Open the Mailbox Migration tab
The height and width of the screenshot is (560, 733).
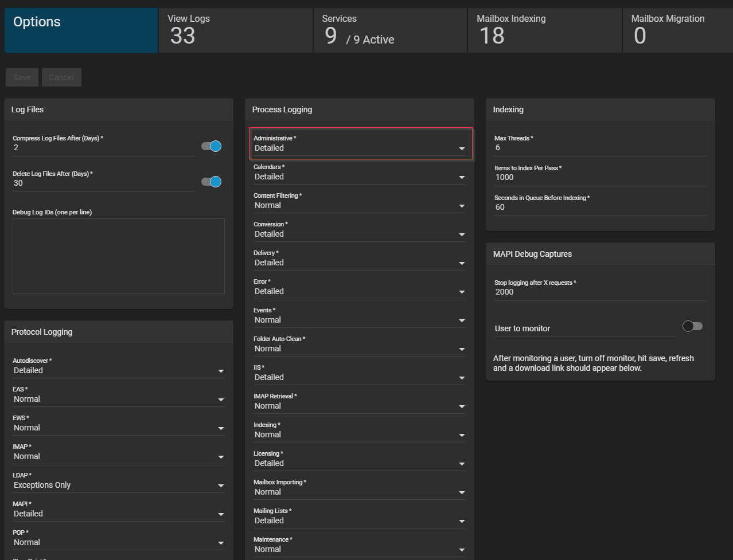pos(677,30)
